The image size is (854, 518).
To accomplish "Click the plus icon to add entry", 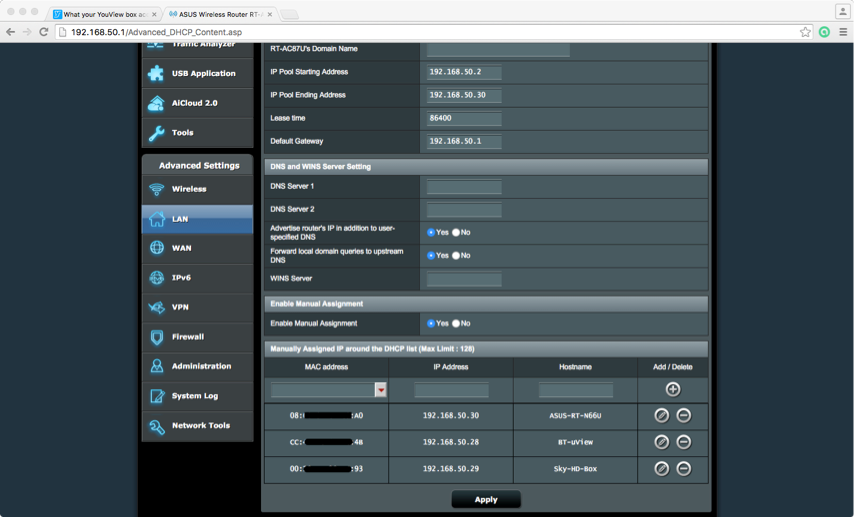I will [673, 389].
